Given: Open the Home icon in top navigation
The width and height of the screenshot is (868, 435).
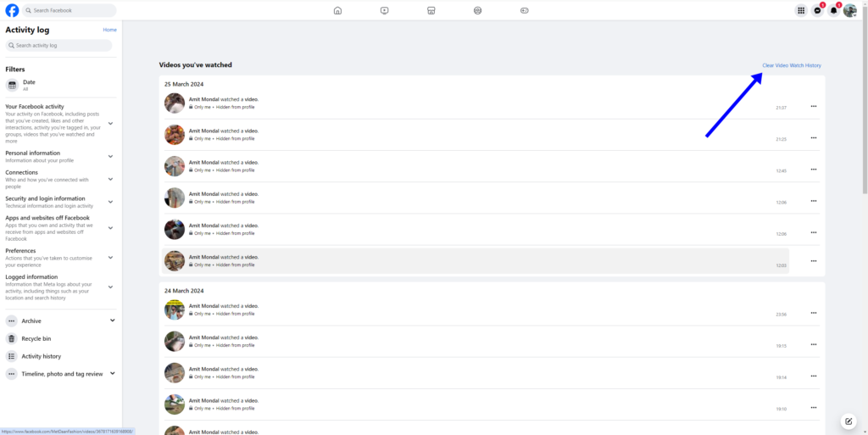Looking at the screenshot, I should [x=337, y=10].
